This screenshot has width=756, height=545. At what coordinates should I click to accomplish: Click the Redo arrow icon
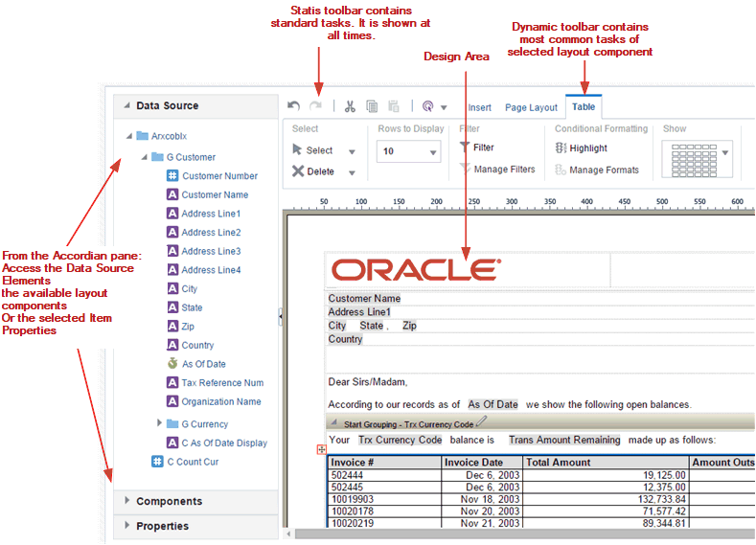pos(315,107)
